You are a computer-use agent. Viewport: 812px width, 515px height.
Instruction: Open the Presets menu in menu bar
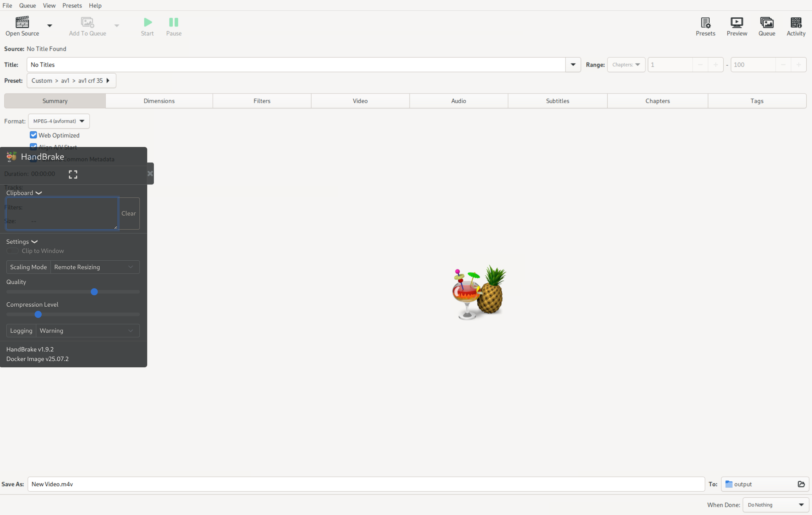tap(72, 6)
